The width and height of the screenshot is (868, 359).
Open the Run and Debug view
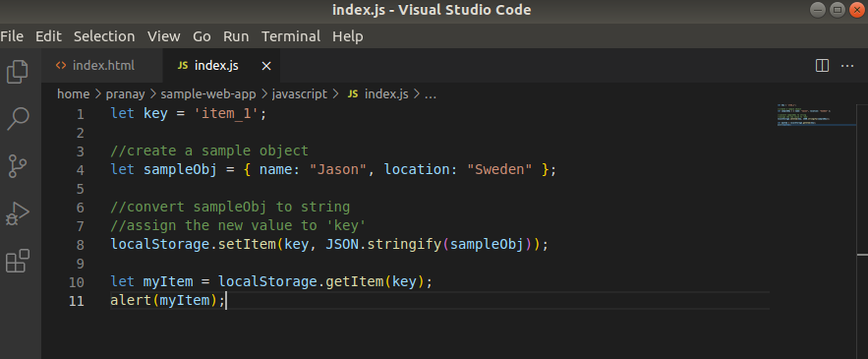(x=17, y=213)
